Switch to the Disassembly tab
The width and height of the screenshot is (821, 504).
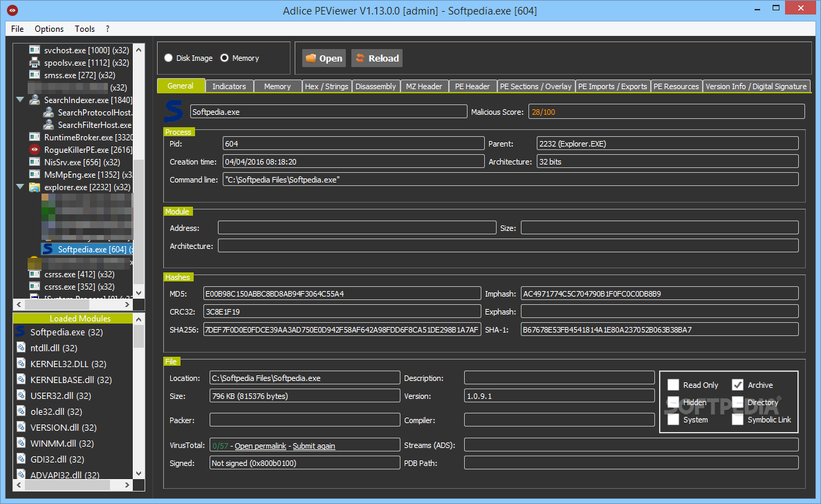tap(376, 86)
